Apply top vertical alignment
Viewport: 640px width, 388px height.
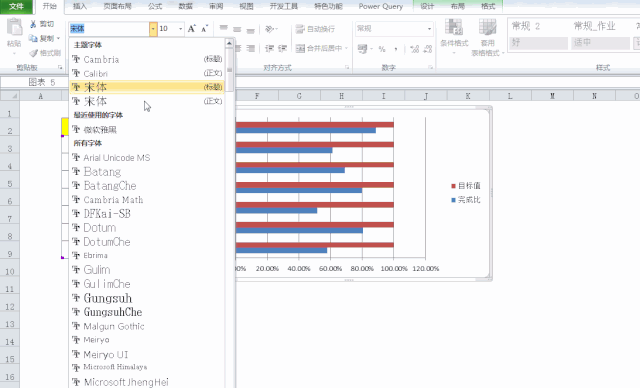point(223,29)
